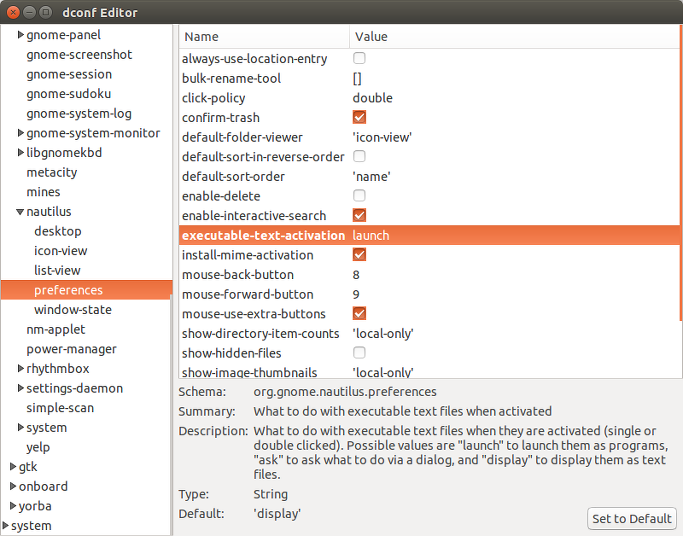
Task: Enable default-sort-in-reverse-order checkbox
Action: (x=359, y=156)
